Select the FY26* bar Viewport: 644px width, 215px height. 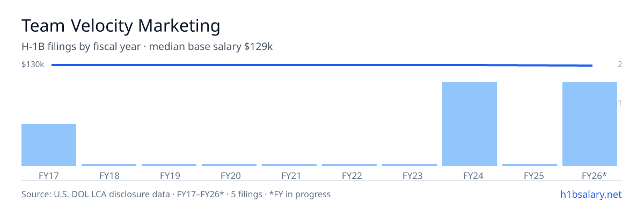(x=590, y=124)
